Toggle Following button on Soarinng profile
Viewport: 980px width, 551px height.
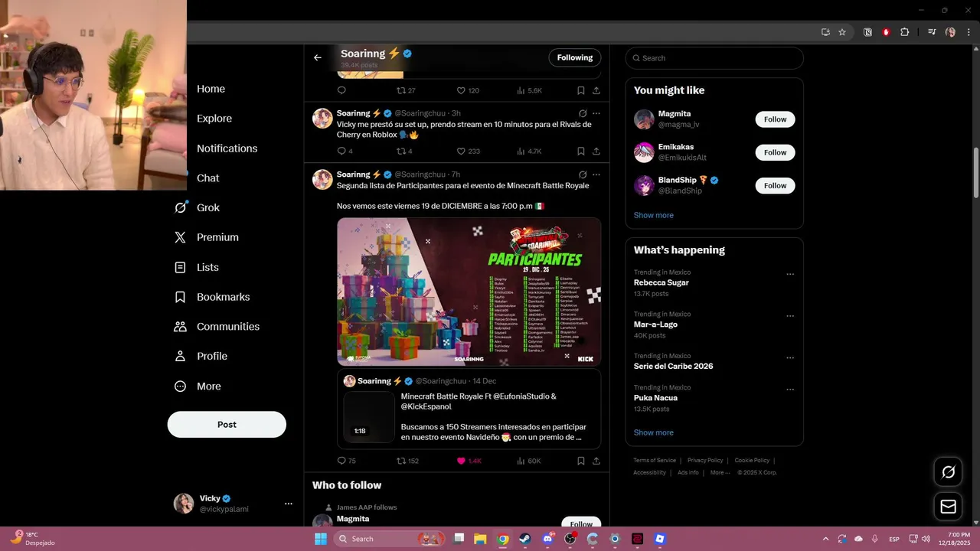point(575,57)
